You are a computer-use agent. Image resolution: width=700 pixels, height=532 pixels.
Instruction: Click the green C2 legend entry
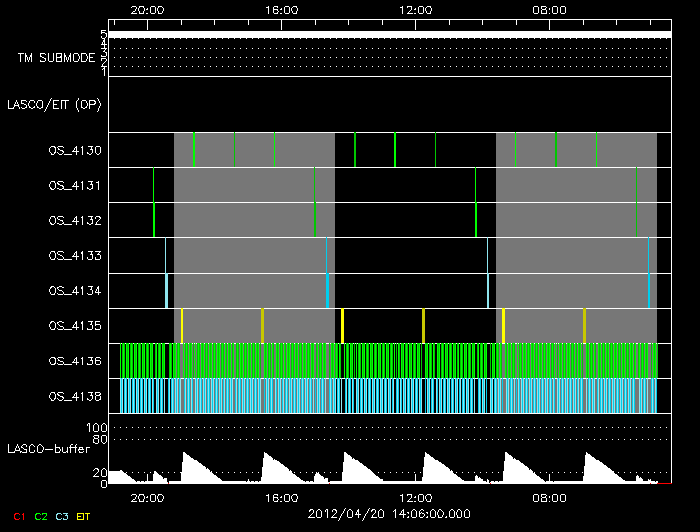(x=41, y=516)
